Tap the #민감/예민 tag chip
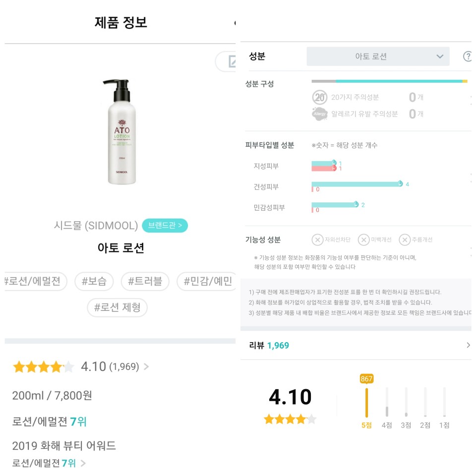The height and width of the screenshot is (476, 476). (x=207, y=281)
